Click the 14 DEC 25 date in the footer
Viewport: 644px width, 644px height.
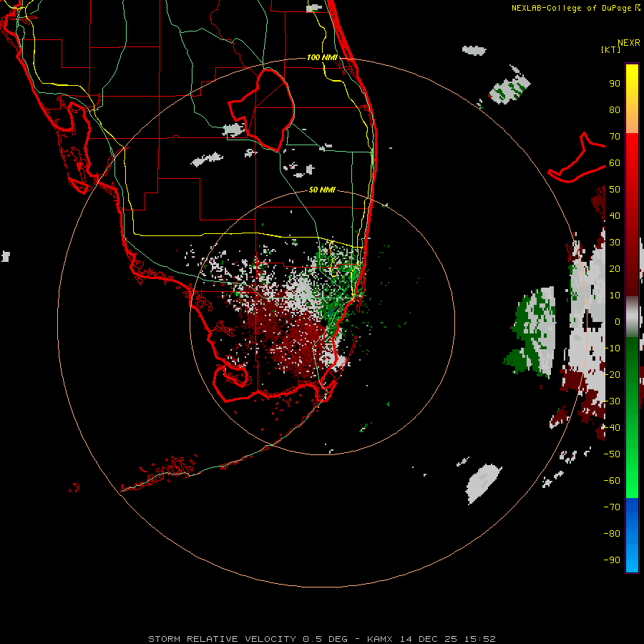(x=429, y=639)
